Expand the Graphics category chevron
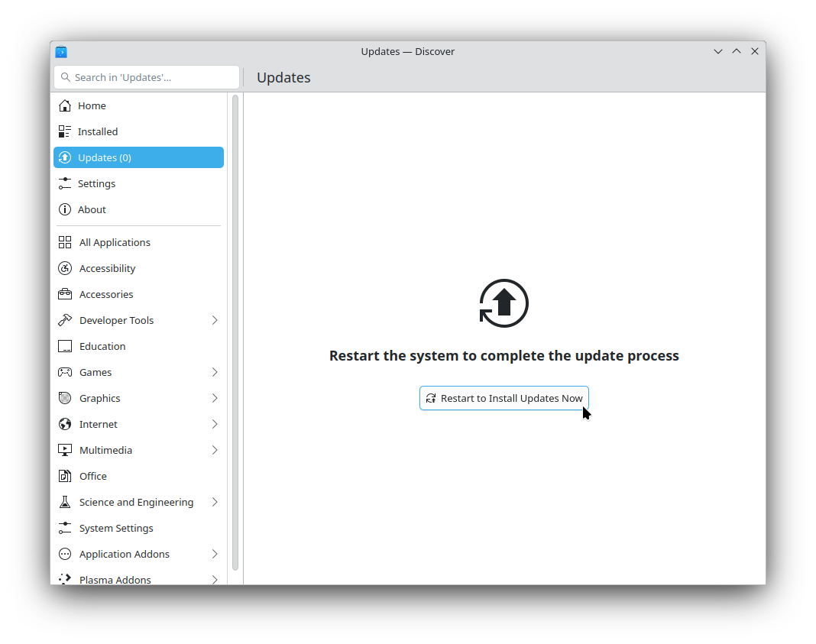The height and width of the screenshot is (644, 816). click(x=215, y=398)
